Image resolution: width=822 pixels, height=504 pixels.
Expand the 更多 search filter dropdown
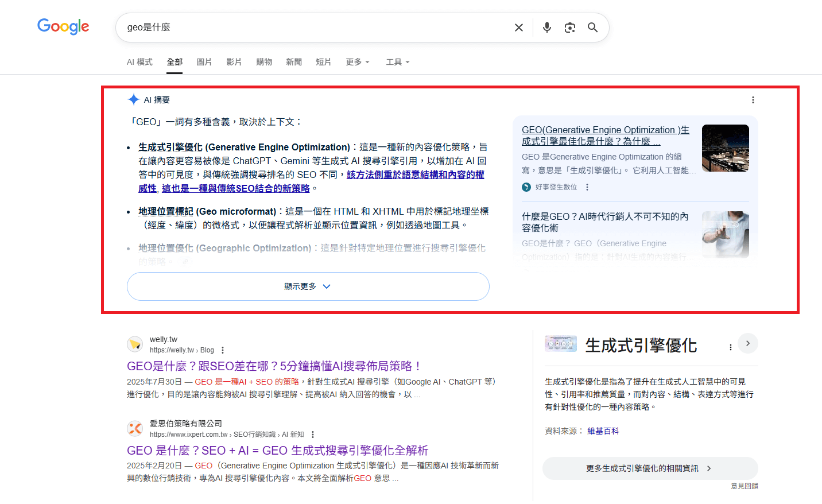(x=357, y=62)
